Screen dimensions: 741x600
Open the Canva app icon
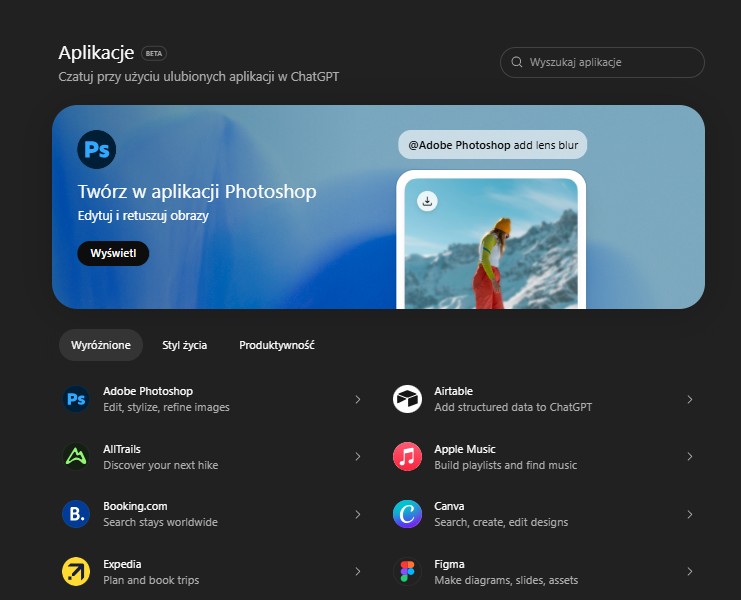pos(407,514)
